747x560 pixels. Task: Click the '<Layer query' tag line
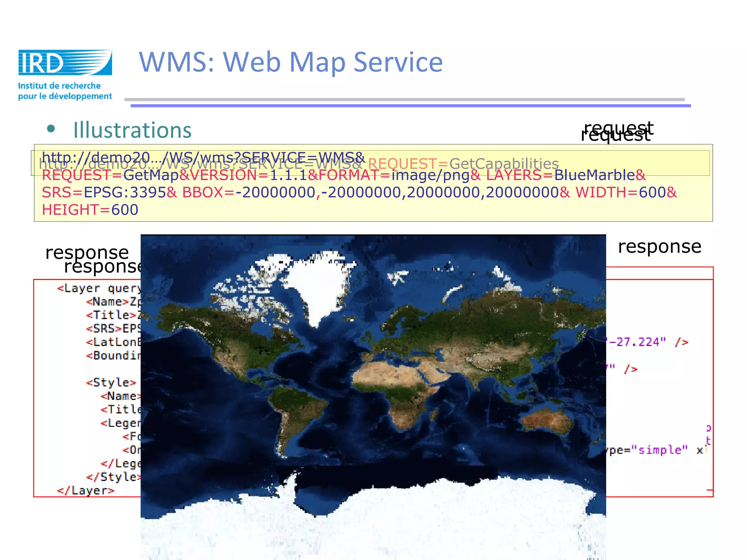point(99,288)
